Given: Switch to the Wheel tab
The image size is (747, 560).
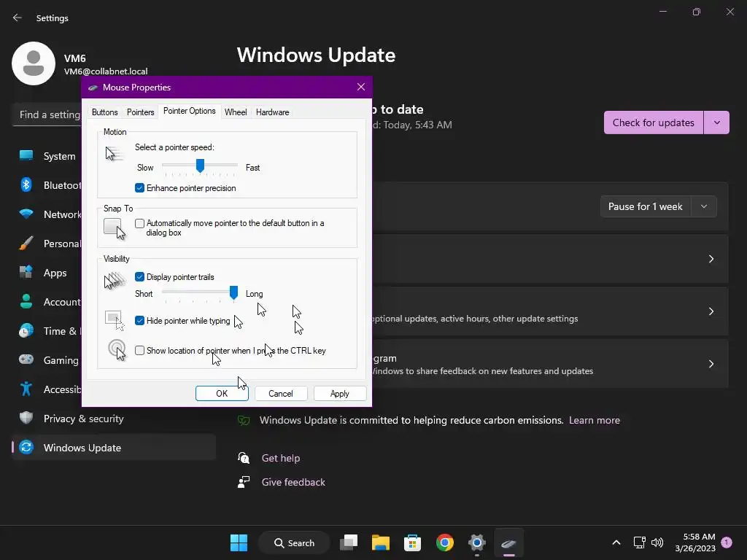Looking at the screenshot, I should 236,112.
